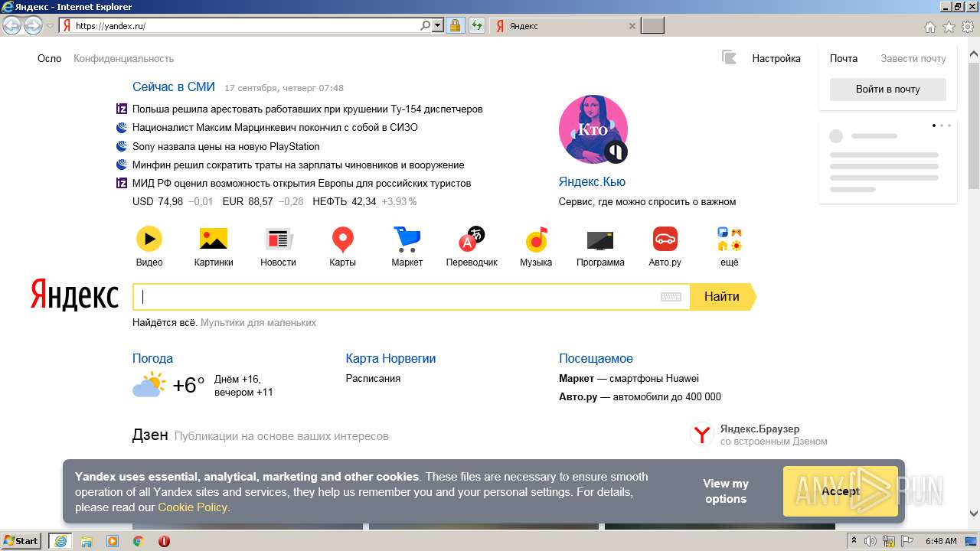
Task: Click the refresh page icon
Action: [x=477, y=25]
